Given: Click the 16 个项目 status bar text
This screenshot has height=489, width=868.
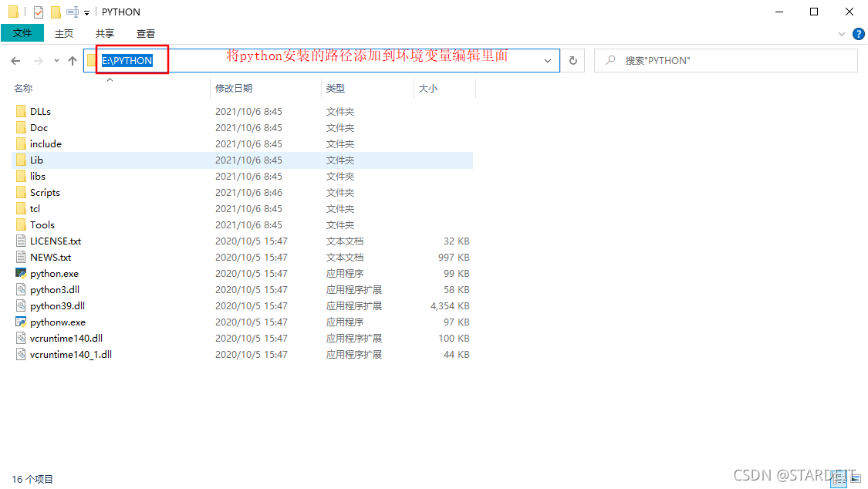Looking at the screenshot, I should 32,479.
